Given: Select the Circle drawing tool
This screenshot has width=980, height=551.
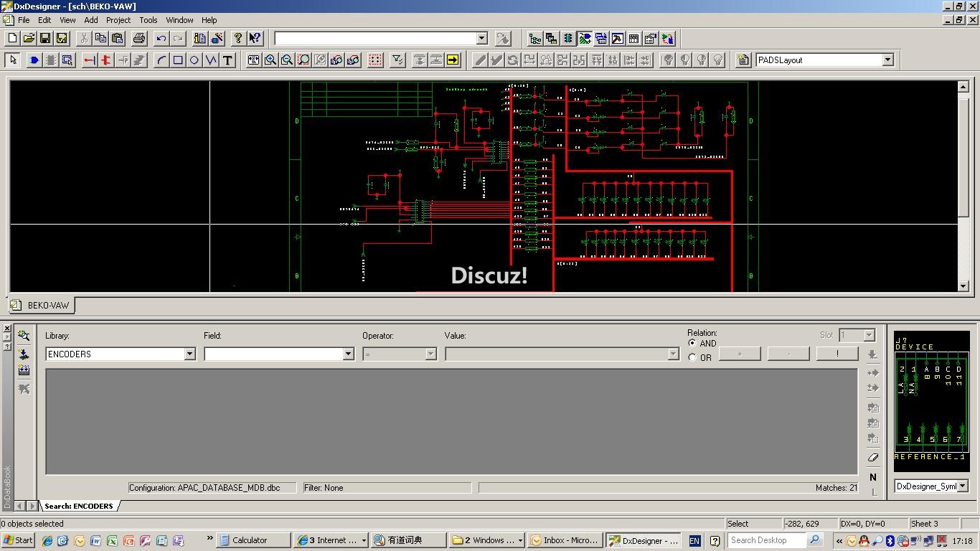Looking at the screenshot, I should [x=194, y=60].
